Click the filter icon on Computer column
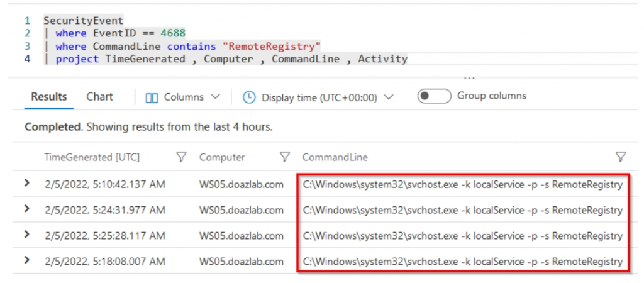644x283 pixels. tap(284, 157)
